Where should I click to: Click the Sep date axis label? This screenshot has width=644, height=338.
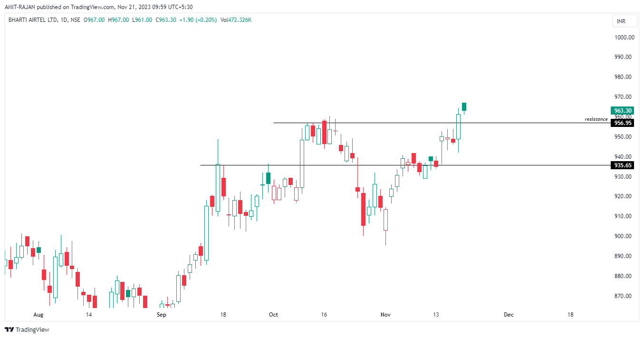pos(162,315)
